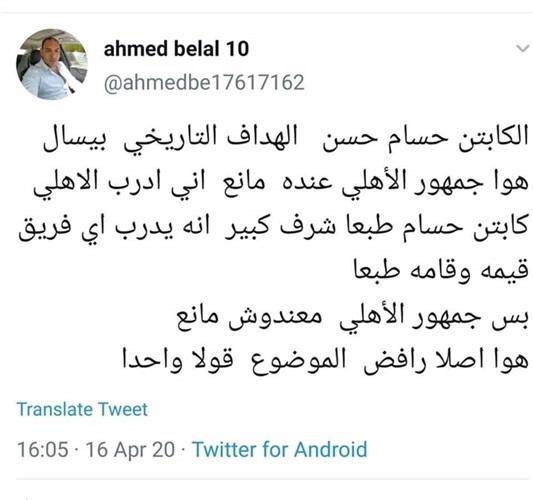Click the 16:05 timestamp
The width and height of the screenshot is (533, 500).
point(42,449)
